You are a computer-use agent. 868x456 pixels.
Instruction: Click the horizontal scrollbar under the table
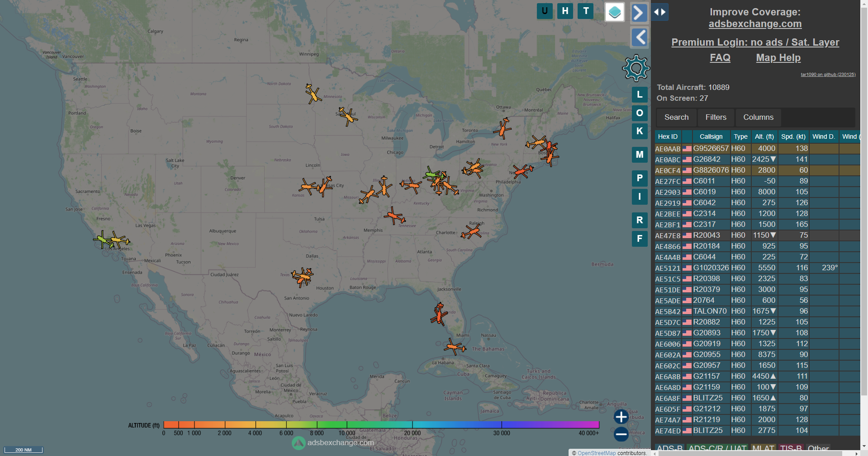click(x=751, y=453)
